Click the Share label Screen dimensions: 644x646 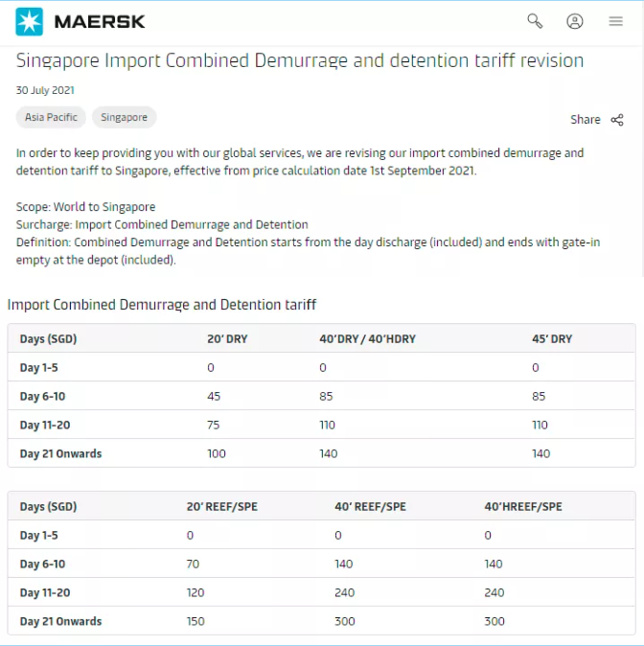point(586,120)
